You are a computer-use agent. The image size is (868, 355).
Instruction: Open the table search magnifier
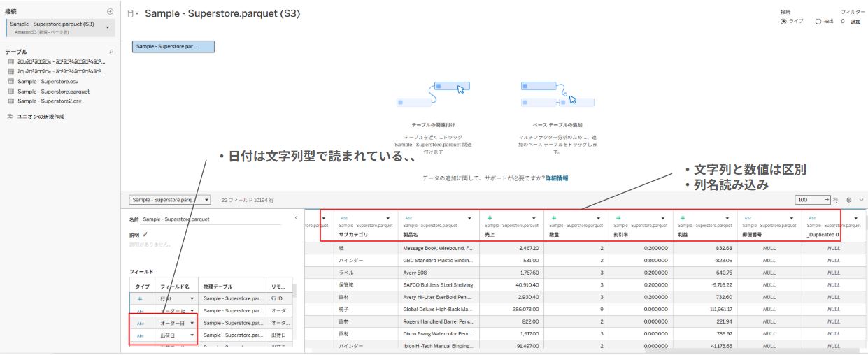point(111,52)
